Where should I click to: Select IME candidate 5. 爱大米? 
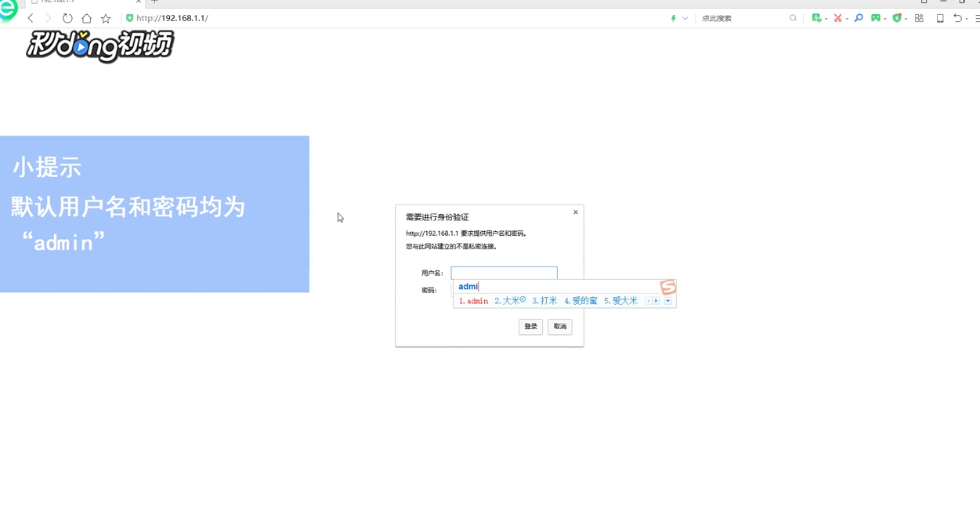[x=620, y=301]
